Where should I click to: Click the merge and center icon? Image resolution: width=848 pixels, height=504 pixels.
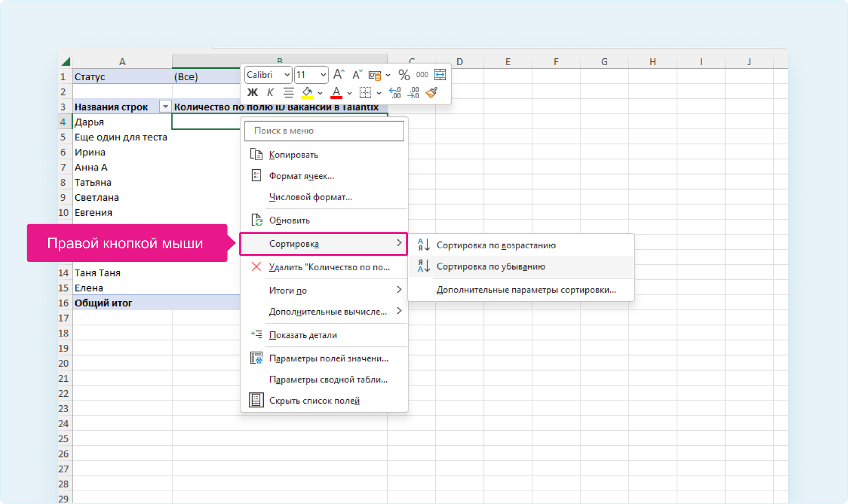click(x=440, y=75)
